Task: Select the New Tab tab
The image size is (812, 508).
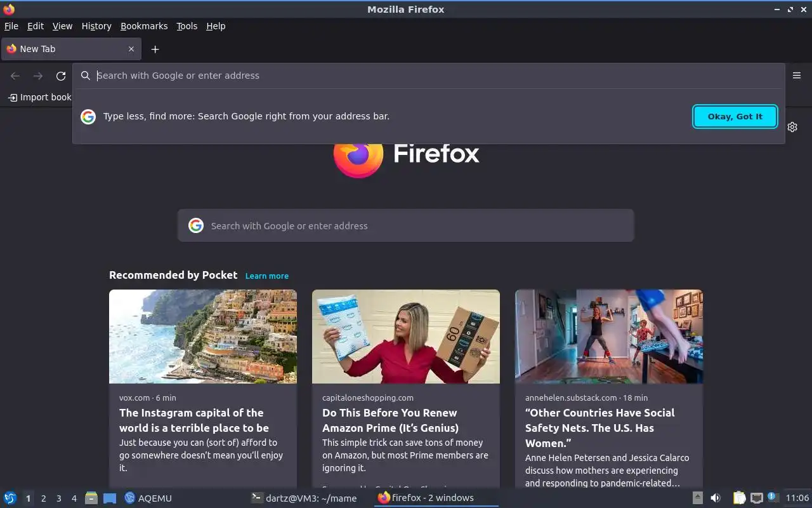Action: click(70, 49)
